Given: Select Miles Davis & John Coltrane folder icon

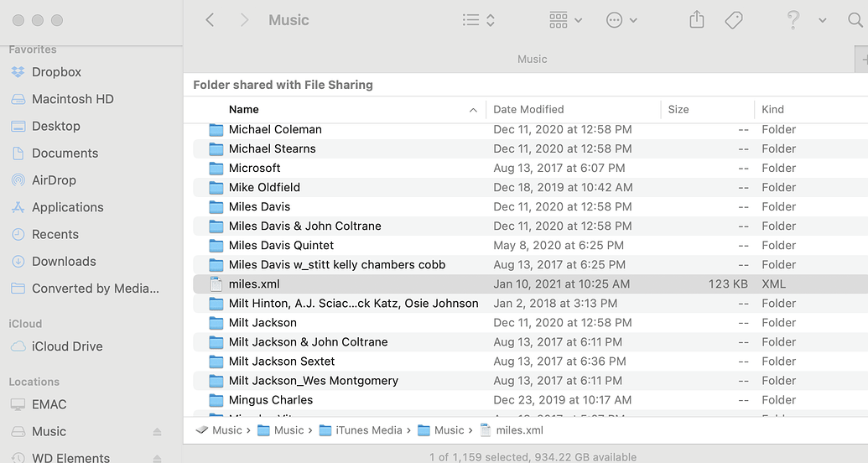Looking at the screenshot, I should tap(216, 226).
